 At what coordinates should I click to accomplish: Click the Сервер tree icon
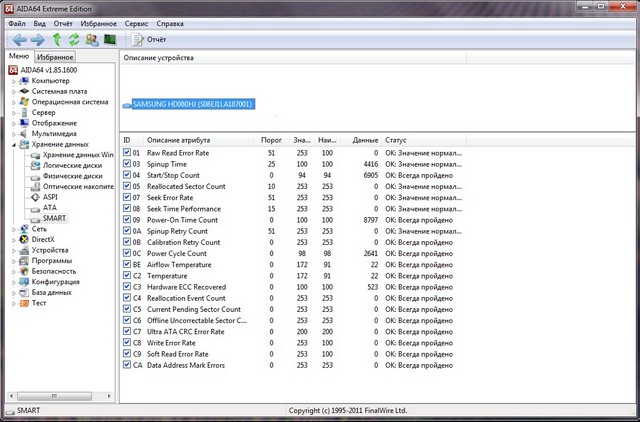click(x=24, y=112)
